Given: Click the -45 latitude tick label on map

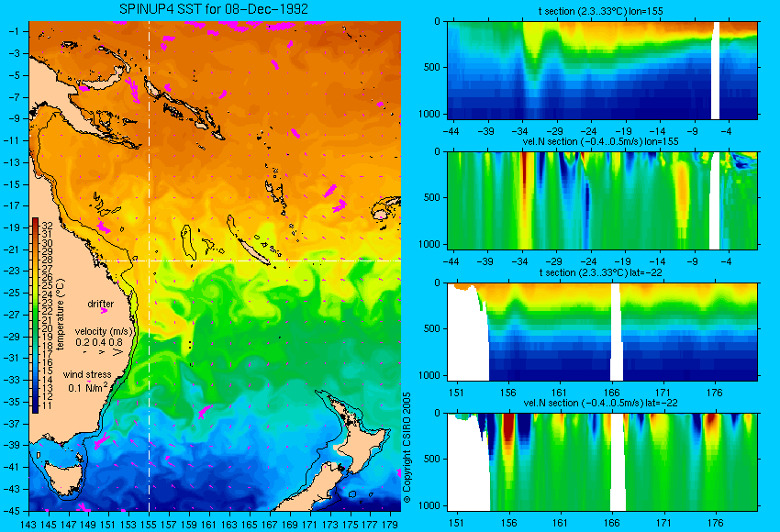Looking at the screenshot, I should coord(11,511).
